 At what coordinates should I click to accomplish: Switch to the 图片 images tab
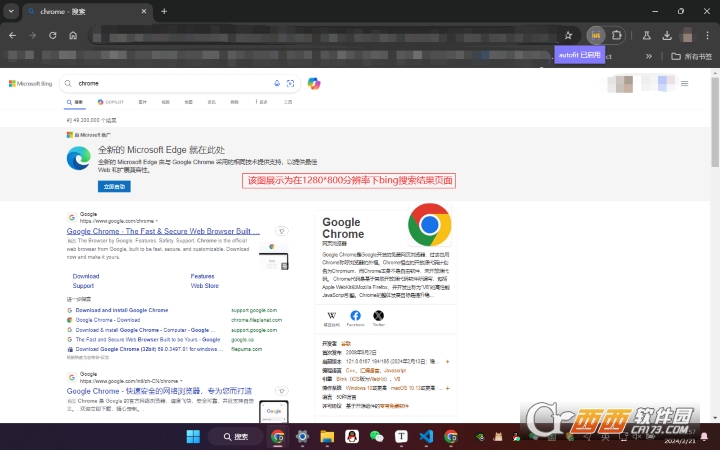143,102
